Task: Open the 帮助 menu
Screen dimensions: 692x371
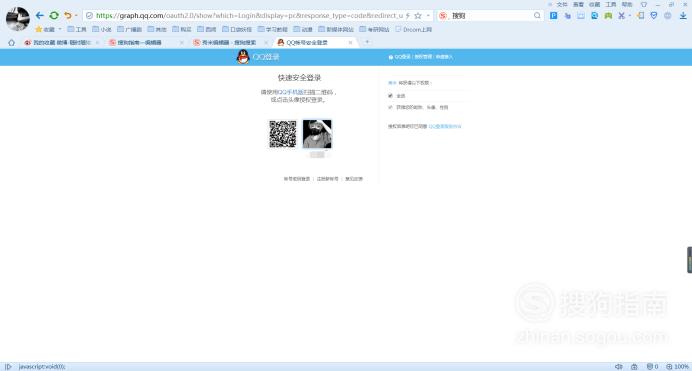Action: (627, 4)
